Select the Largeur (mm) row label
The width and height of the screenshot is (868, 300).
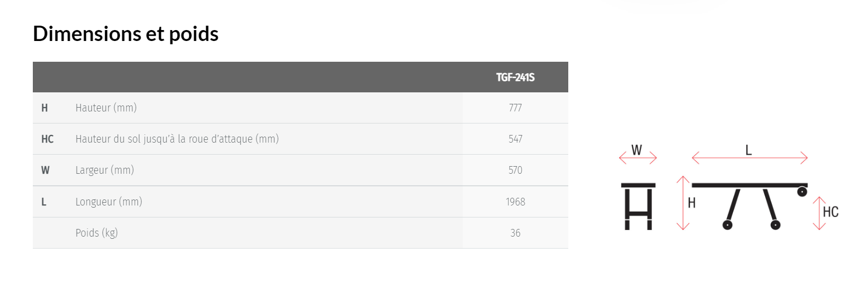coord(104,170)
